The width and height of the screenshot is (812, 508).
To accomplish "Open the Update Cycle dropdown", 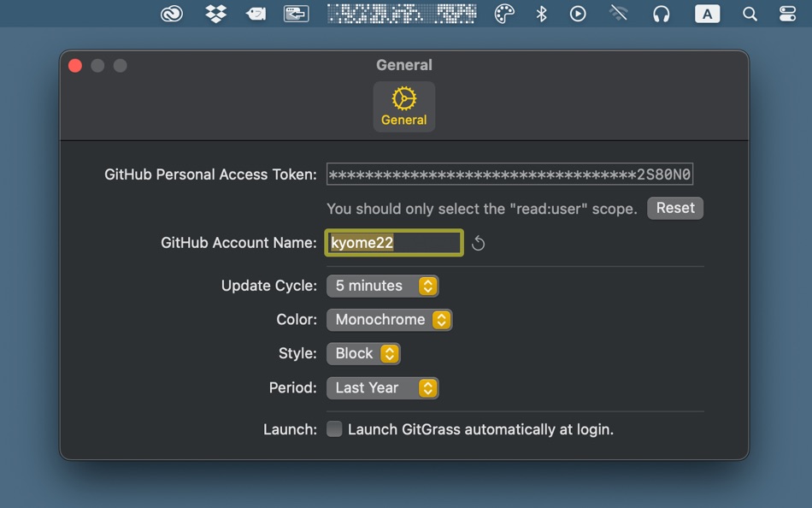I will 383,286.
